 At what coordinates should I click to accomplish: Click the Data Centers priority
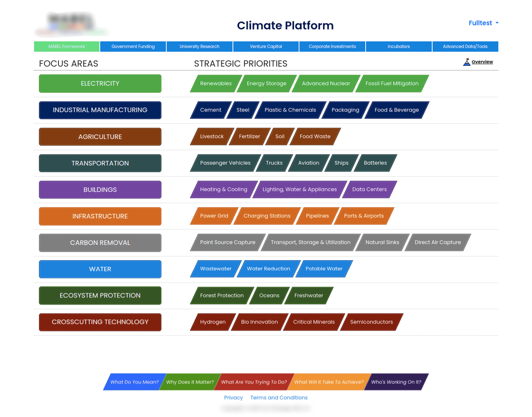click(x=369, y=190)
